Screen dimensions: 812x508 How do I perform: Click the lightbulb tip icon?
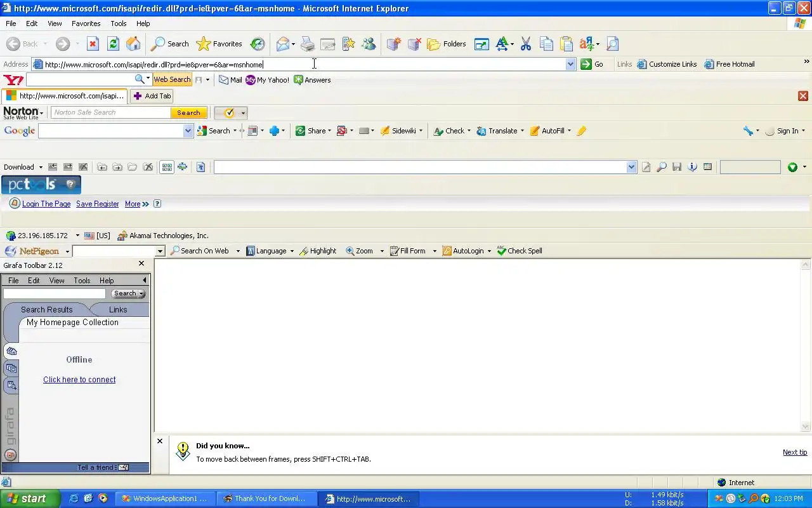tap(183, 451)
